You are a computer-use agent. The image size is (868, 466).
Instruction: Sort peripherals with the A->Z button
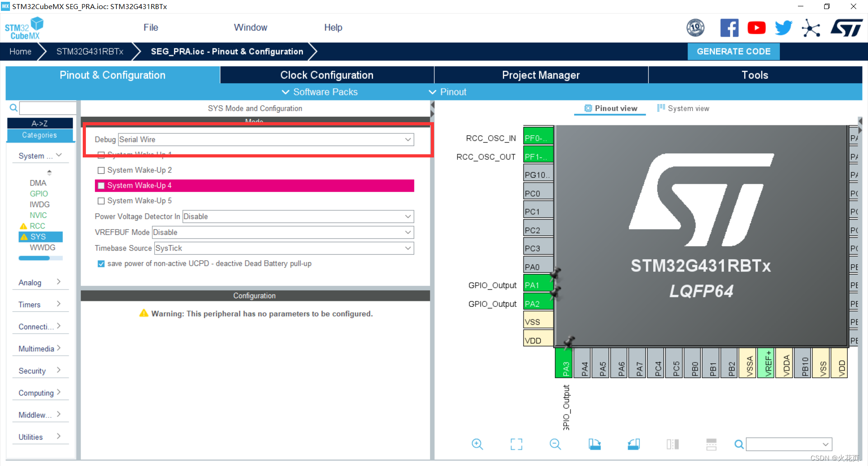(40, 123)
